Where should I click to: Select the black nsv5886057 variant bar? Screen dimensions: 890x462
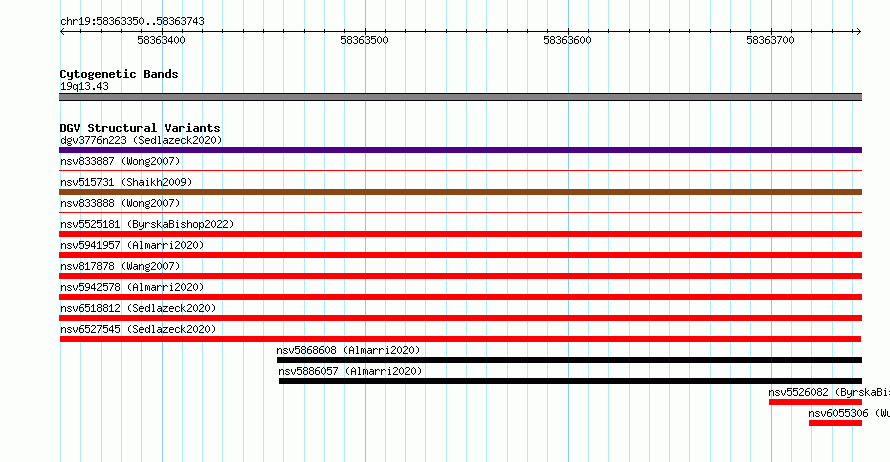point(570,381)
